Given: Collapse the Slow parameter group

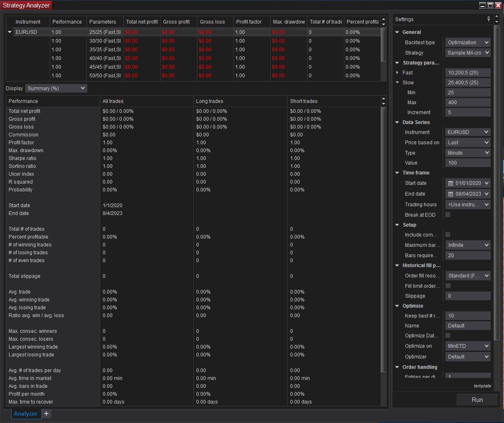Looking at the screenshot, I should (397, 83).
